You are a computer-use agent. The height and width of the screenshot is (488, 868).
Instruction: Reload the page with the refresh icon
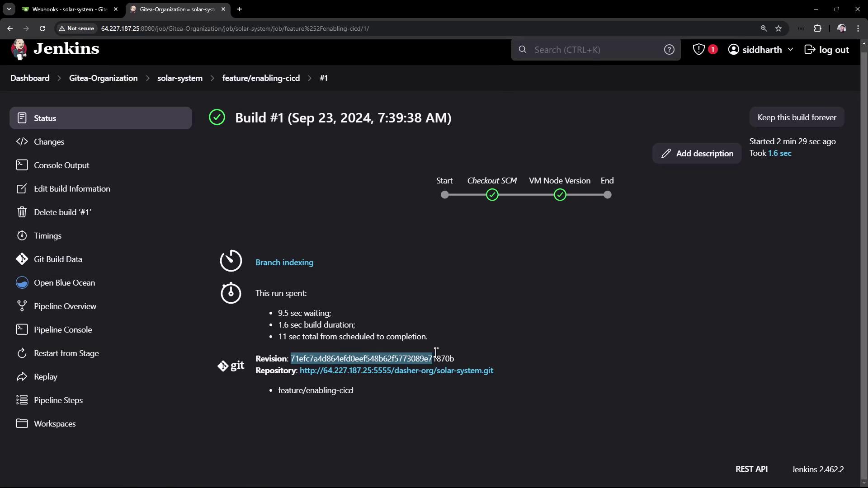(42, 28)
